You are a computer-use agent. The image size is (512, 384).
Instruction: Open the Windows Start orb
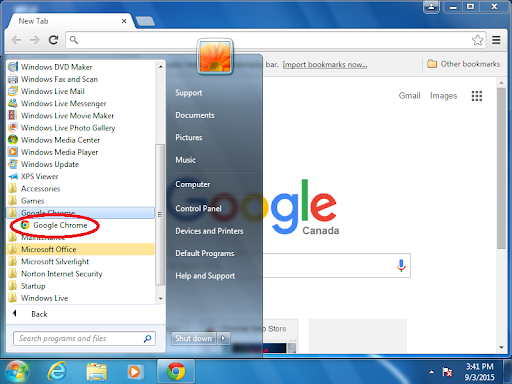tap(17, 371)
